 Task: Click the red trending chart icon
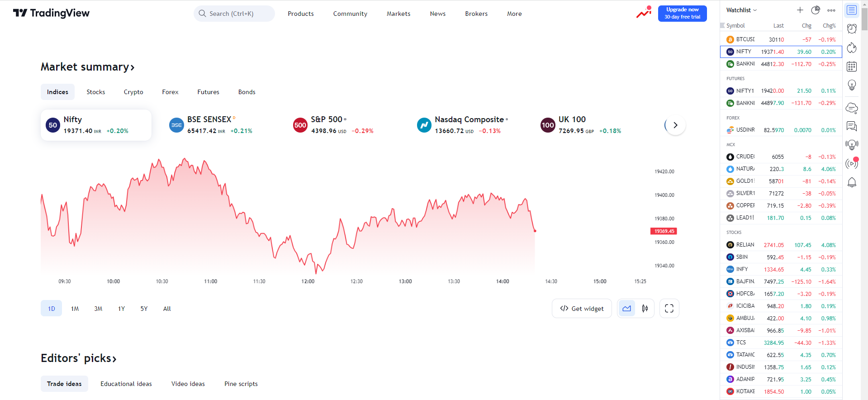[644, 13]
